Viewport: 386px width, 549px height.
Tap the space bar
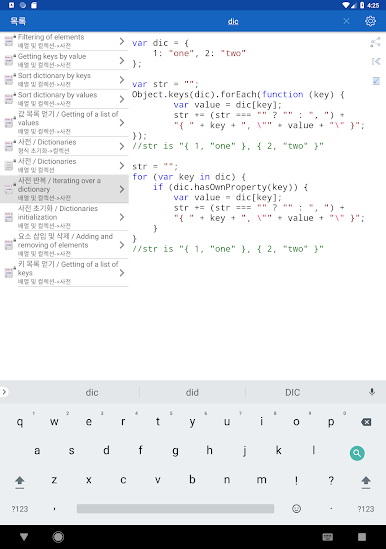coord(175,509)
